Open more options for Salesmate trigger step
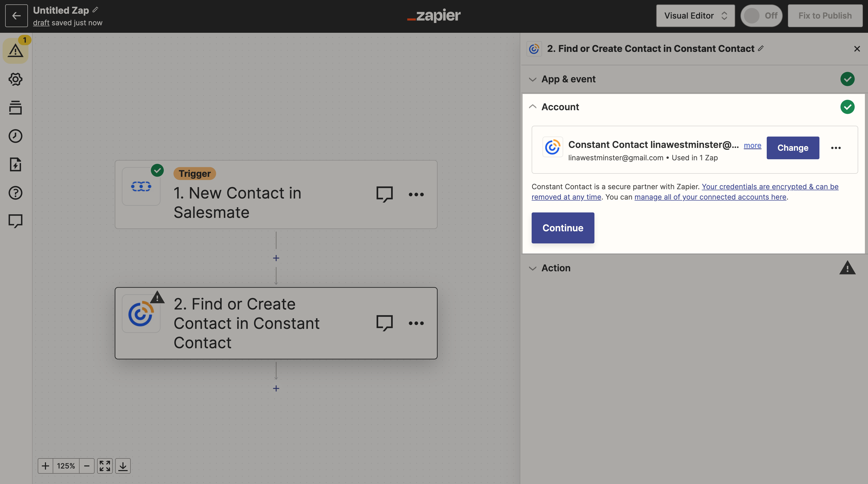The height and width of the screenshot is (484, 868). 416,194
